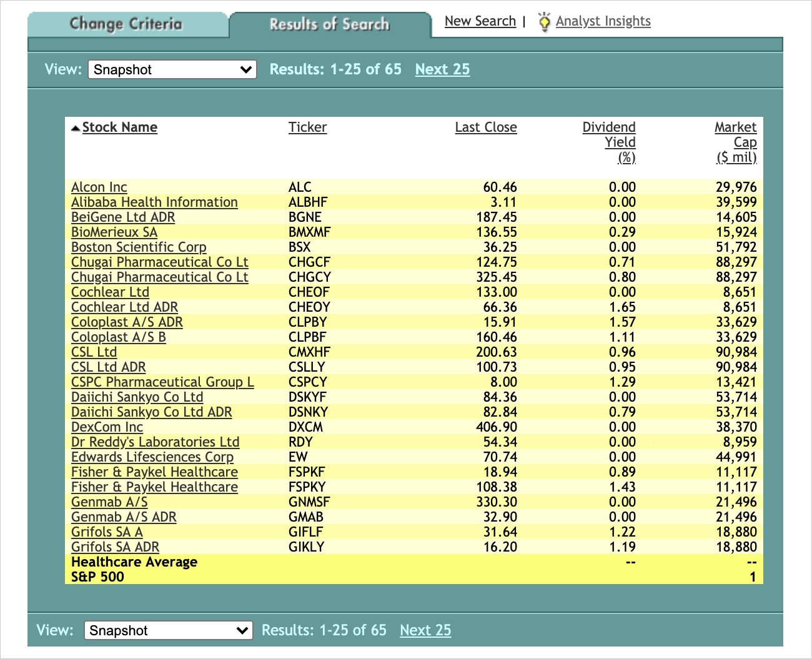Click the market cap value 44,991

click(x=736, y=457)
